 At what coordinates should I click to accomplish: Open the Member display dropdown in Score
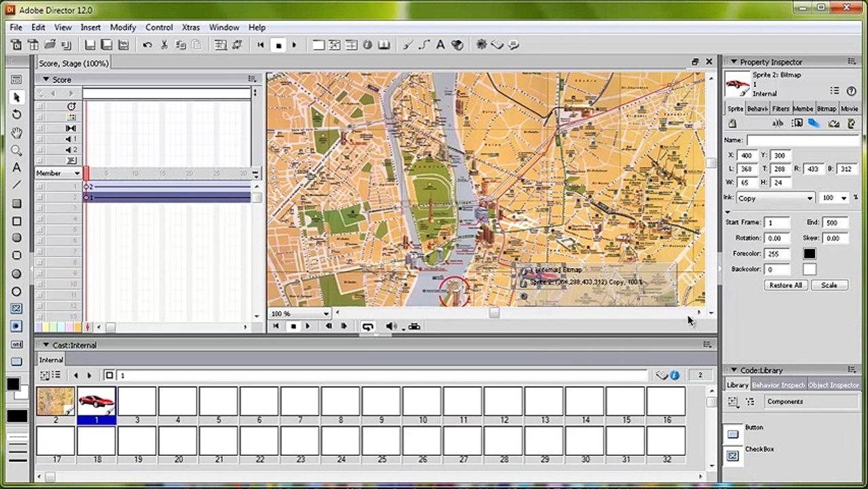58,173
